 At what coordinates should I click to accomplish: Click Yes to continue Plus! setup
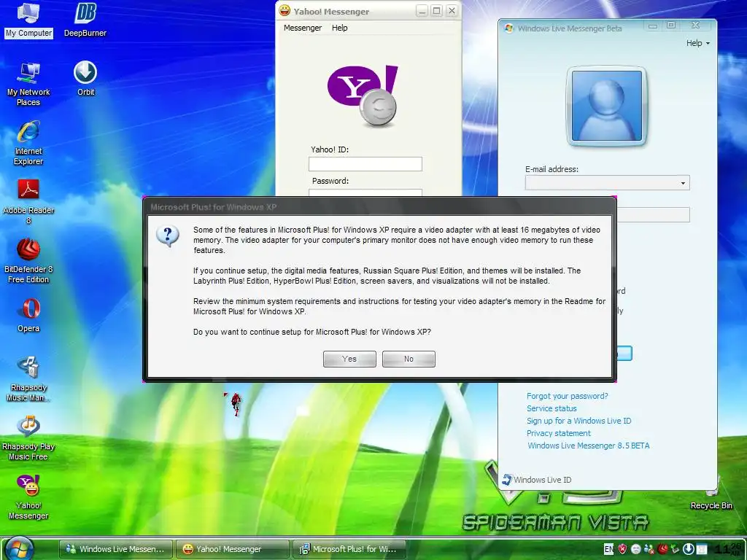(x=349, y=359)
